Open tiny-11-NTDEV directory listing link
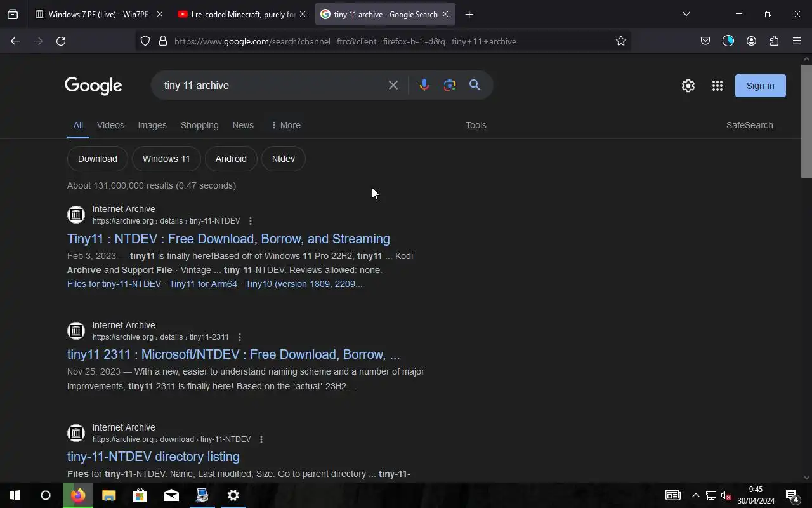 (154, 457)
